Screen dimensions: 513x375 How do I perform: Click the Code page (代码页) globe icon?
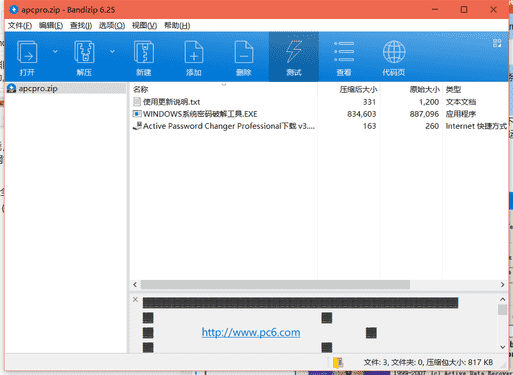click(x=394, y=52)
